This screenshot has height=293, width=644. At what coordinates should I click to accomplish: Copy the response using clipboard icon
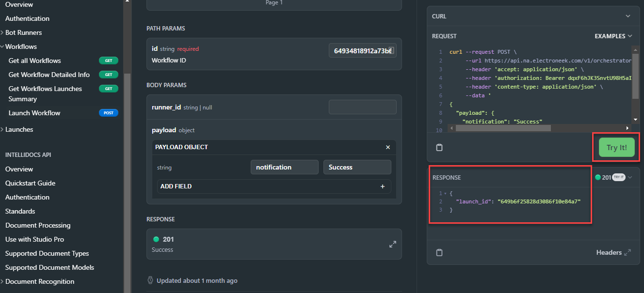(x=439, y=252)
